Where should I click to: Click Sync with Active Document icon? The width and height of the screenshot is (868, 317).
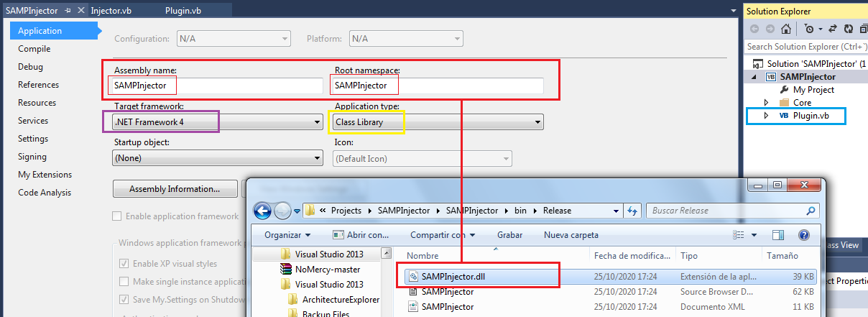(x=833, y=29)
